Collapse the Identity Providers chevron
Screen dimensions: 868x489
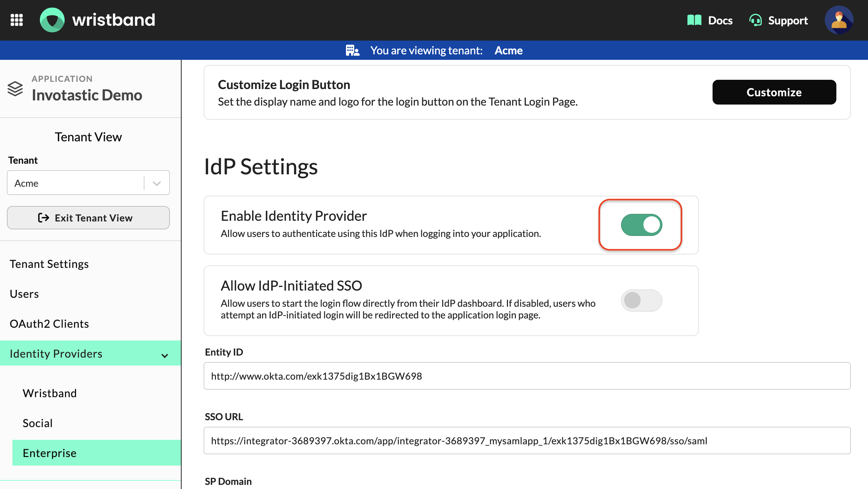165,355
